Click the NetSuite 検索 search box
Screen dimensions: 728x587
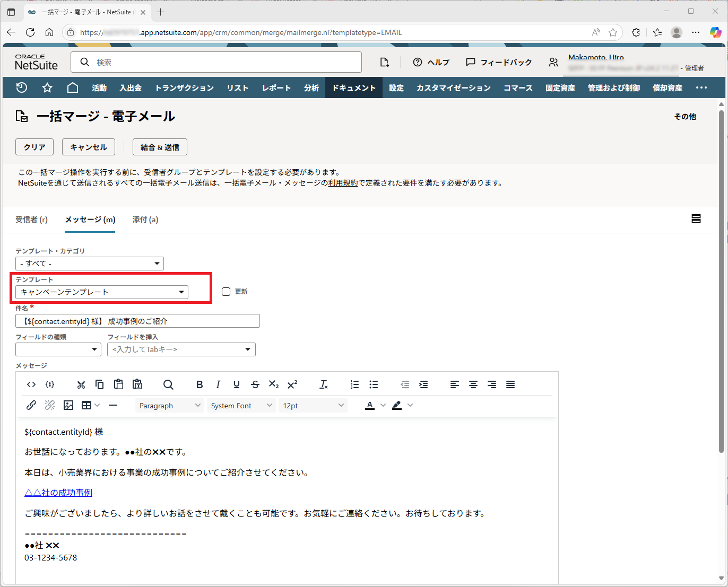(216, 62)
